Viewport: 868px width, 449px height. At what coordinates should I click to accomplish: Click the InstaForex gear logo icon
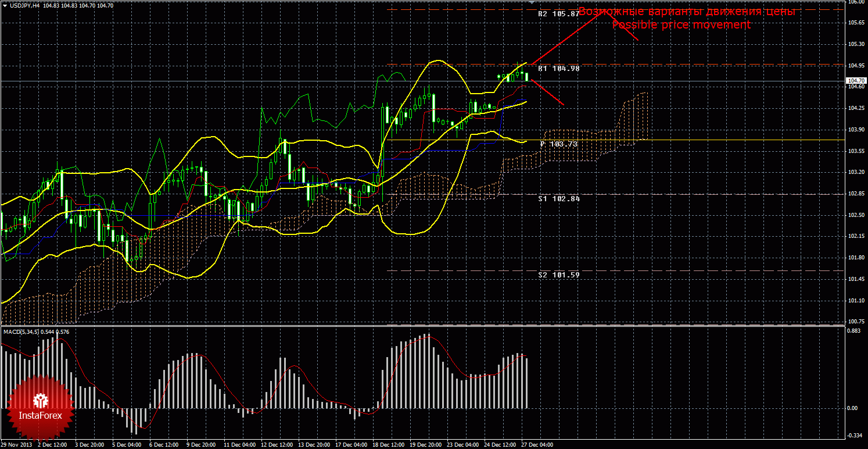40,400
